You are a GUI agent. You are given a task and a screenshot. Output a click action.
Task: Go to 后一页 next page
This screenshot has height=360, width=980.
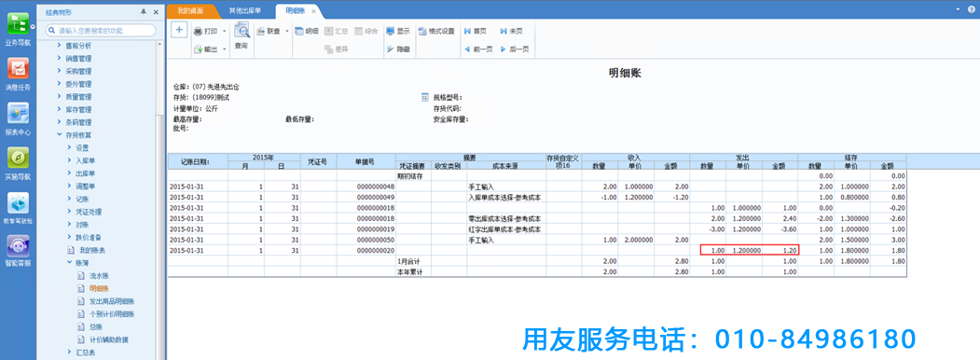click(x=515, y=48)
